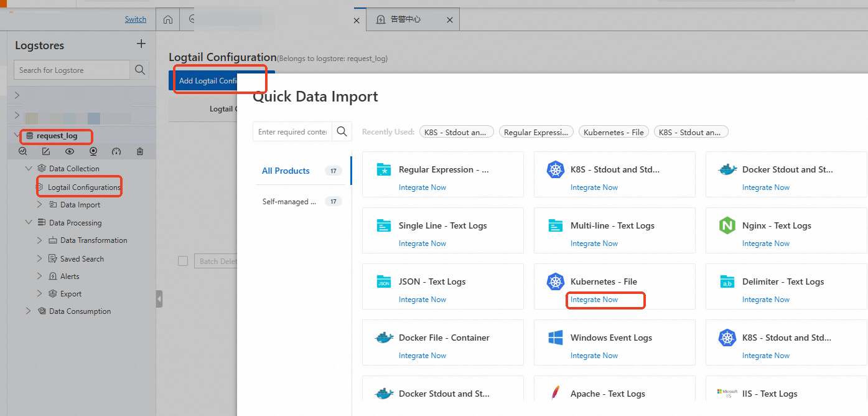Click the Enter required content search field
This screenshot has height=416, width=868.
(293, 131)
